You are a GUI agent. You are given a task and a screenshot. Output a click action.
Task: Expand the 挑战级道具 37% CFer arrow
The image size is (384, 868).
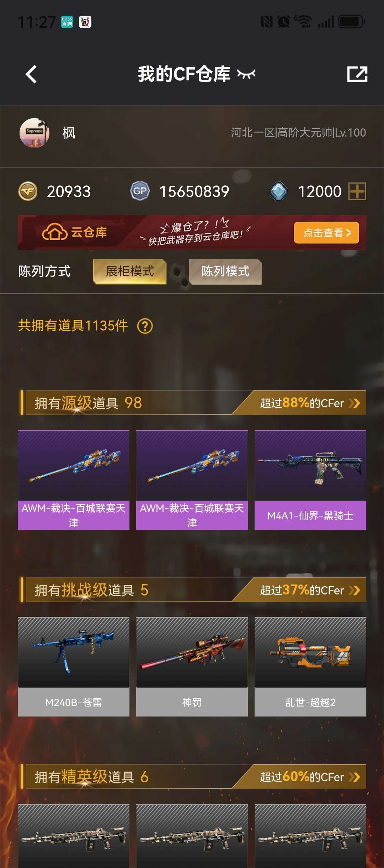tap(354, 590)
